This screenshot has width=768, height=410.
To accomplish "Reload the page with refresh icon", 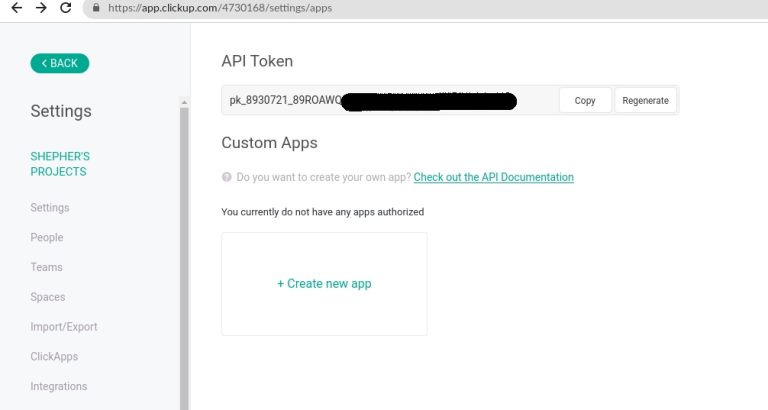I will tap(66, 7).
